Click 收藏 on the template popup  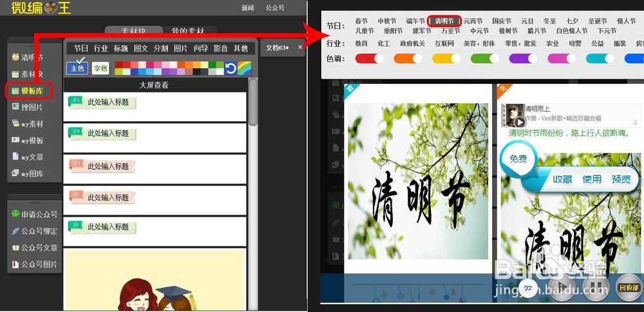point(562,179)
